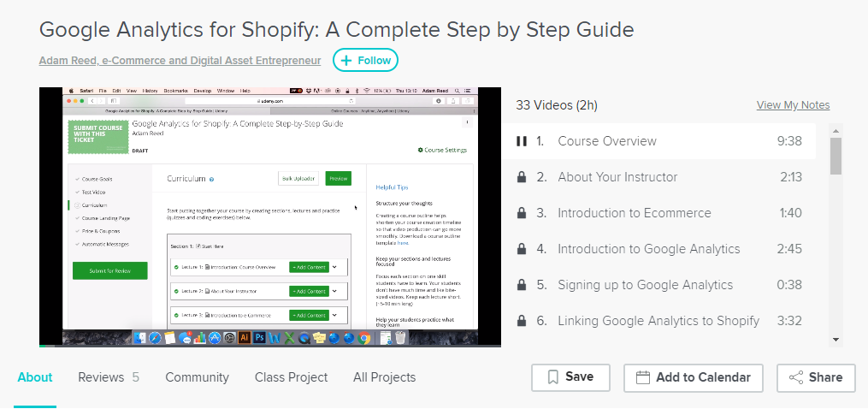Switch to the Class Project tab
Screen dimensions: 868x409
tap(291, 377)
